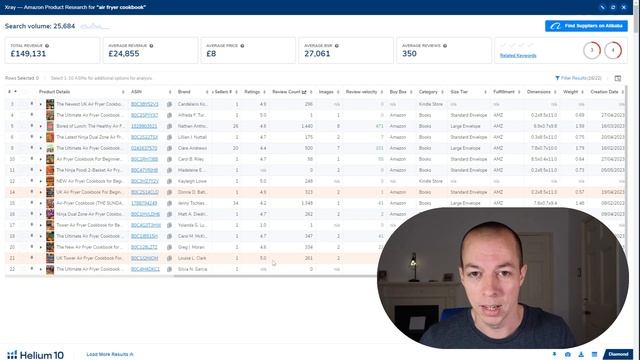Copy ASIN in Clare Andrews row
Image resolution: width=640 pixels, height=360 pixels.
coord(169,149)
